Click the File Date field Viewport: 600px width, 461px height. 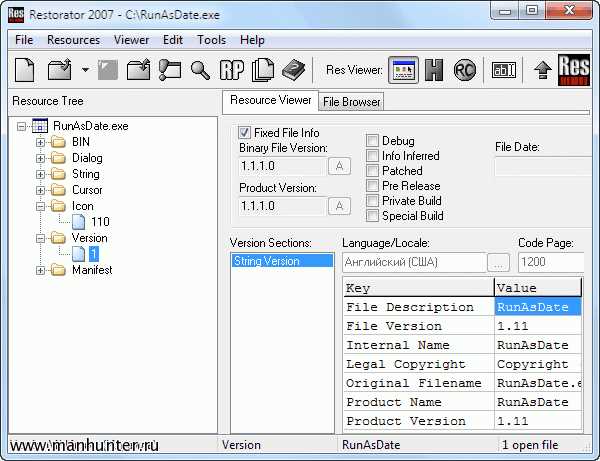[x=543, y=167]
